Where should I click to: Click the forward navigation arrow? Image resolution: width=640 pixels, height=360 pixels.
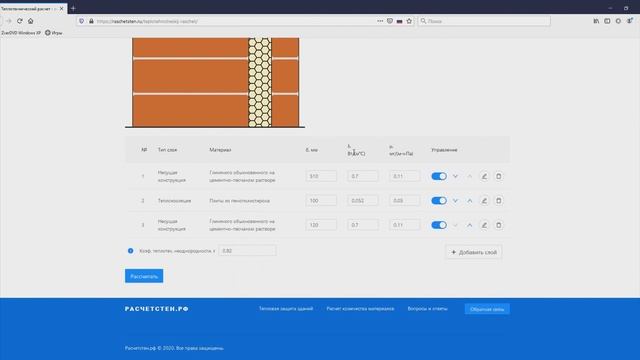coord(9,21)
